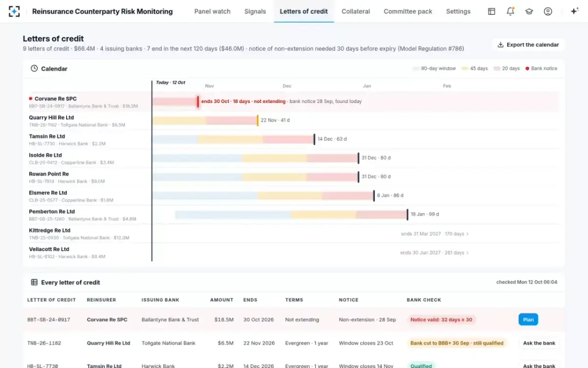588x368 pixels.
Task: Open Vellacott 'ends 30 Jun 2027' chevron link
Action: click(x=435, y=253)
